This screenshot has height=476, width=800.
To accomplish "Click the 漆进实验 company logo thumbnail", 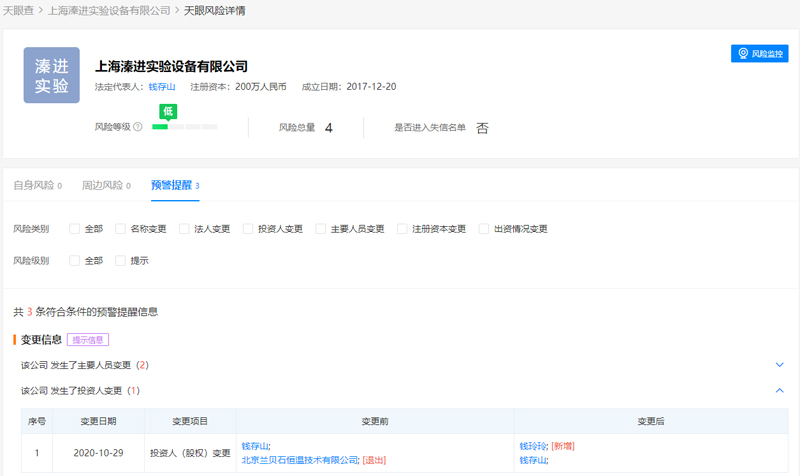I will pos(52,75).
